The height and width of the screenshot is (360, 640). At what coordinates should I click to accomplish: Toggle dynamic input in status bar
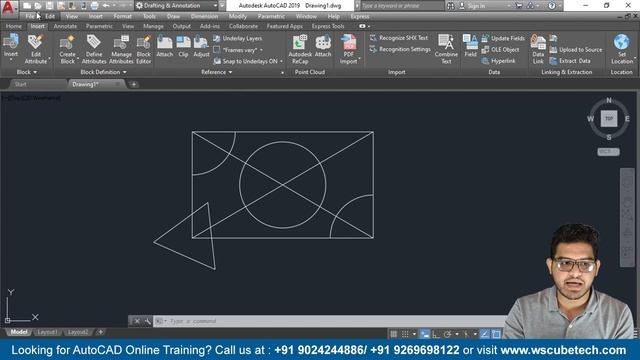coord(425,334)
